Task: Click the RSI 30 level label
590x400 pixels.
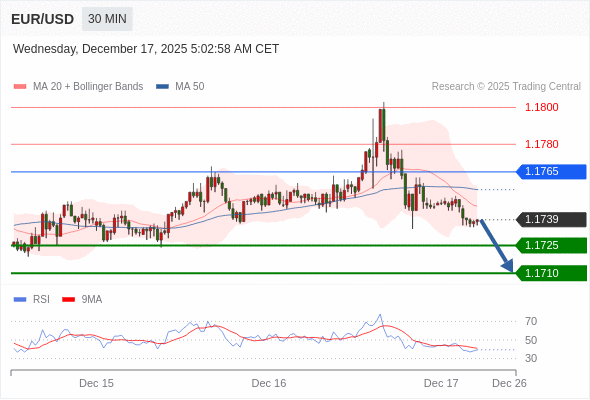Action: tap(531, 358)
